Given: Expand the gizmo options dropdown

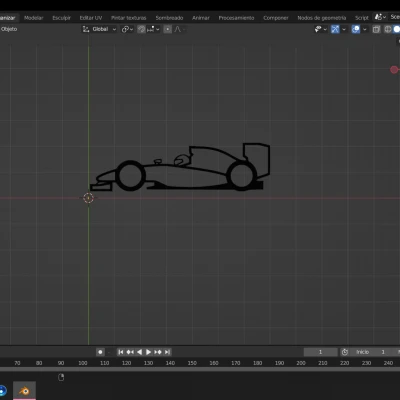Looking at the screenshot, I should (x=344, y=29).
